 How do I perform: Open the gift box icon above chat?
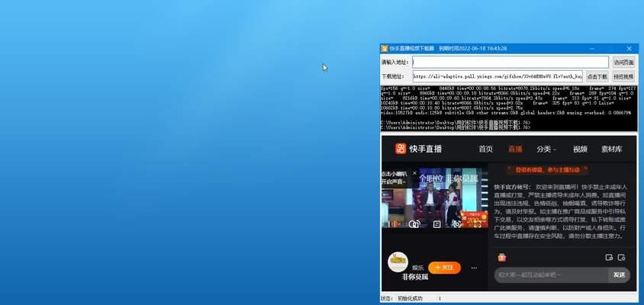tap(501, 258)
